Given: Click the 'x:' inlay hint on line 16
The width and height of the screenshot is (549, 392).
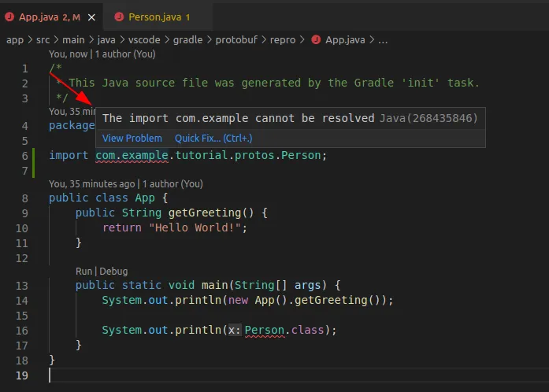Looking at the screenshot, I should click(235, 330).
